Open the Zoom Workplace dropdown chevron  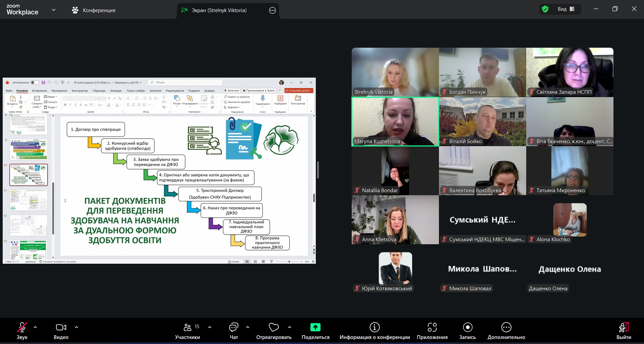point(54,10)
